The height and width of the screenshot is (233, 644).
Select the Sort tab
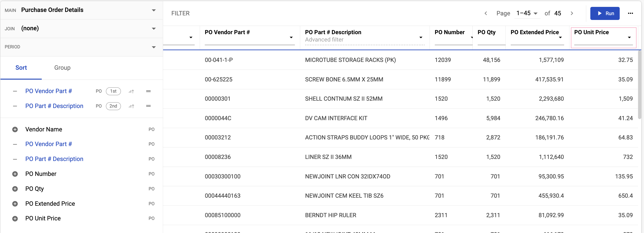click(21, 68)
